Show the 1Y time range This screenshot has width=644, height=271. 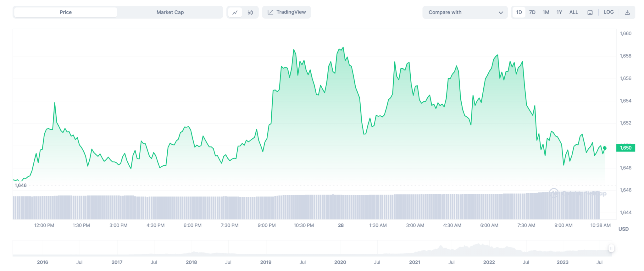click(559, 12)
